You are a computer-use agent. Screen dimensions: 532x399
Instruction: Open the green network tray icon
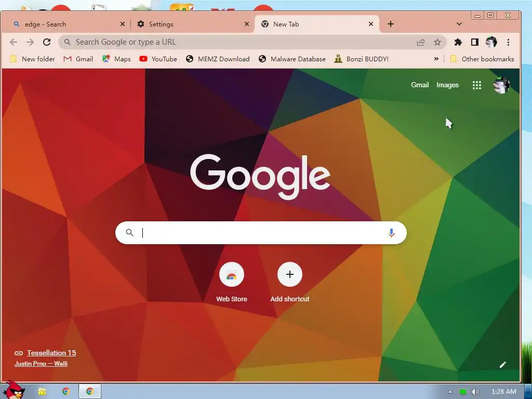pos(463,392)
